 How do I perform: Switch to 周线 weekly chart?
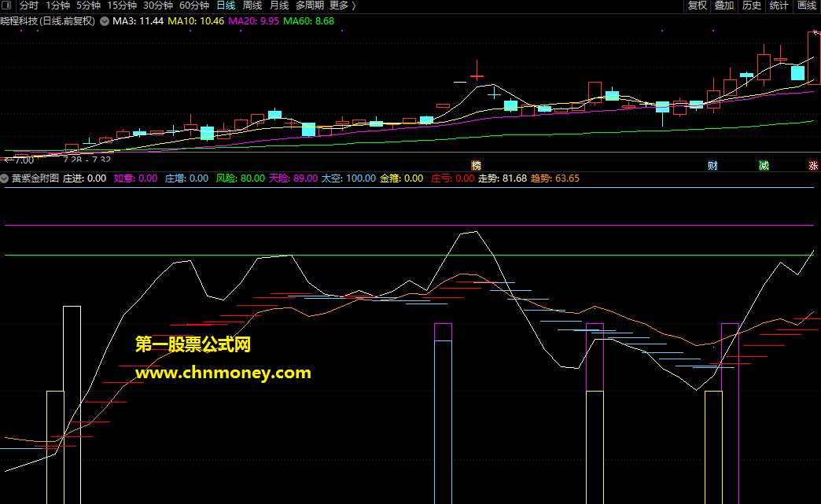[x=252, y=6]
